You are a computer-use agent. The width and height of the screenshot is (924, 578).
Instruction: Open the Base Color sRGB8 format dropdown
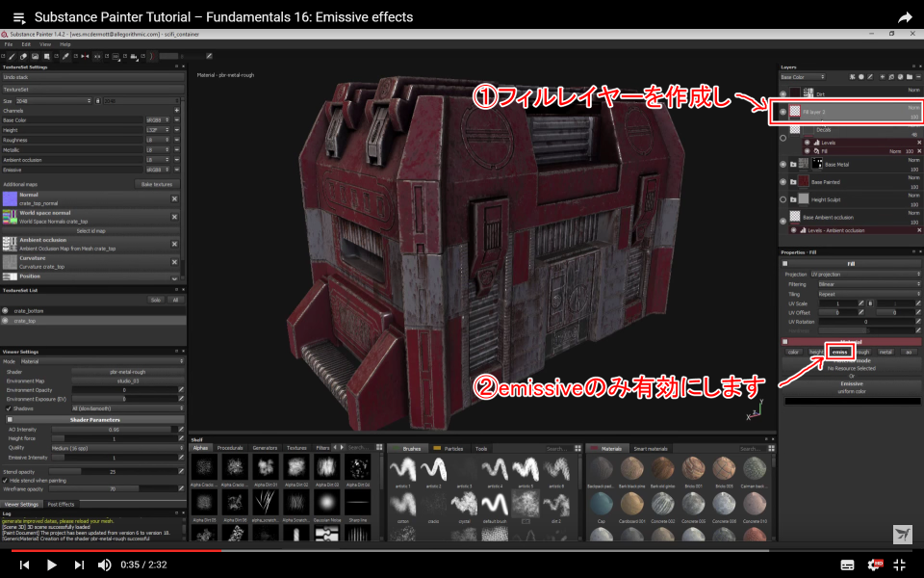(157, 119)
